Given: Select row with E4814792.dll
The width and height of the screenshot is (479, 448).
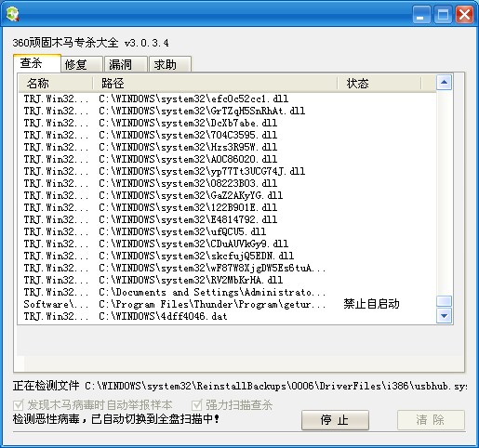Looking at the screenshot, I should click(227, 219).
